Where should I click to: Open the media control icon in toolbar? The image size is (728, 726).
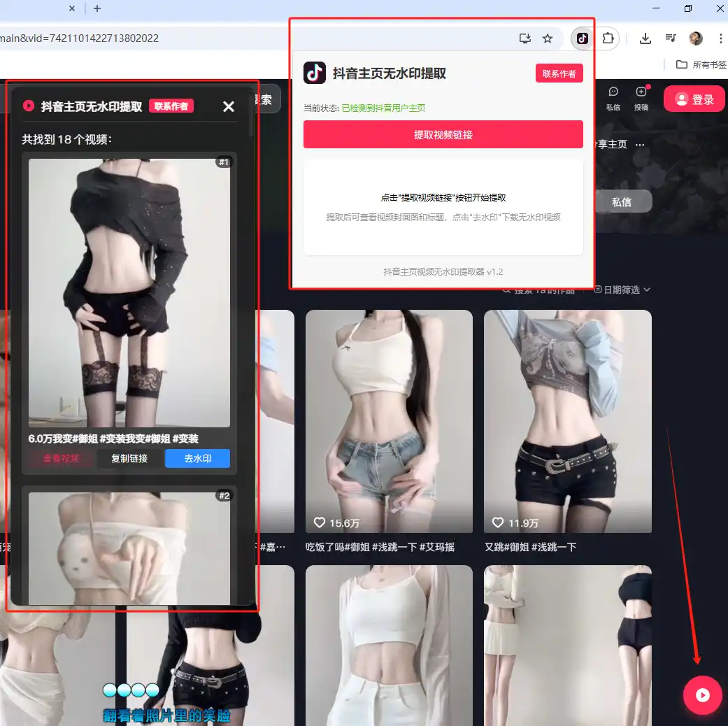[x=671, y=38]
